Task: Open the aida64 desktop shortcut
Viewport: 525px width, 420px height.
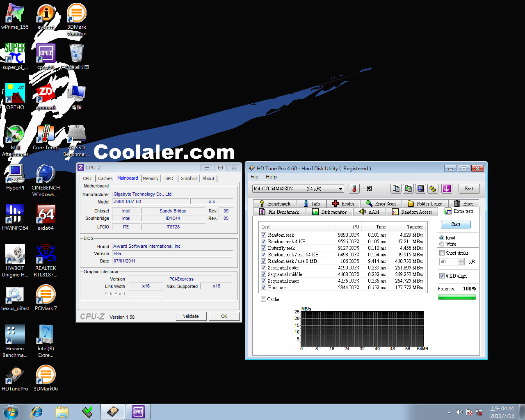Action: (x=46, y=217)
